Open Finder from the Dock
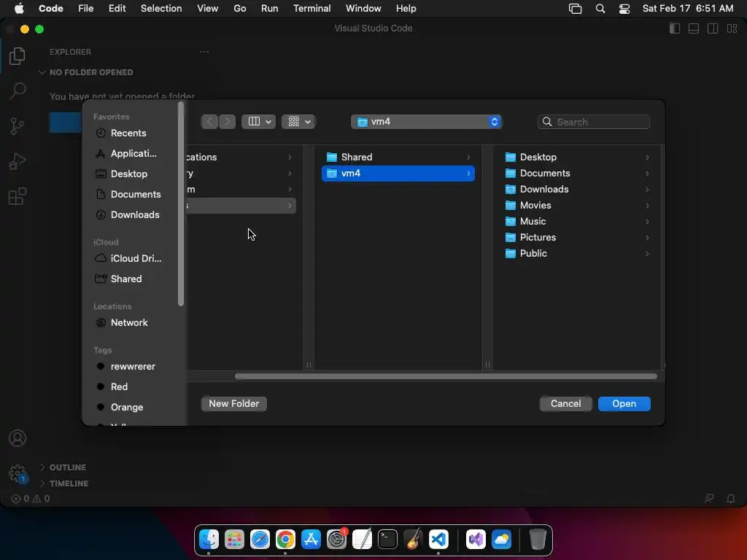Image resolution: width=747 pixels, height=560 pixels. (x=209, y=540)
